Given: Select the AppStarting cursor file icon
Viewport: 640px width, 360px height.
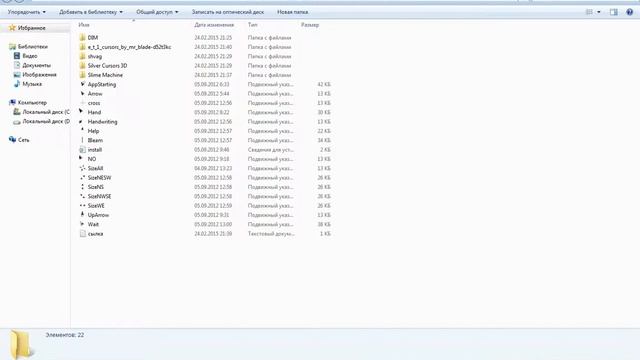Looking at the screenshot, I should (x=82, y=84).
